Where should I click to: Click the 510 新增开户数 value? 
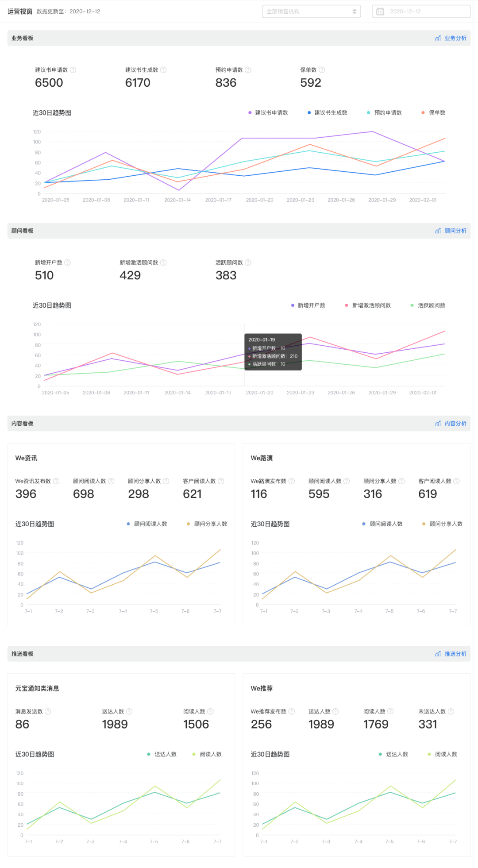(x=44, y=275)
